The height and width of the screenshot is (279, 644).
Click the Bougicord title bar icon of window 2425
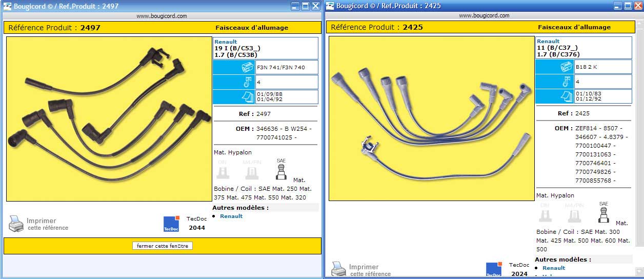(x=330, y=6)
